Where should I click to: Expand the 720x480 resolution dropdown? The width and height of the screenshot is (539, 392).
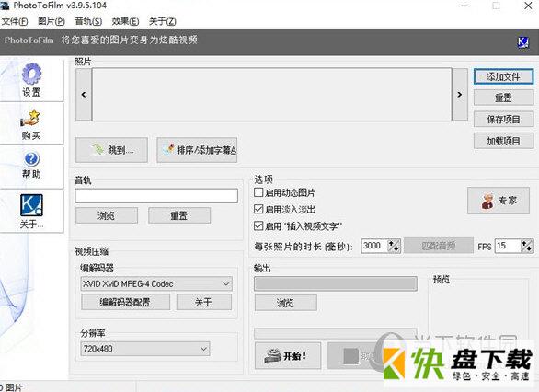click(203, 349)
